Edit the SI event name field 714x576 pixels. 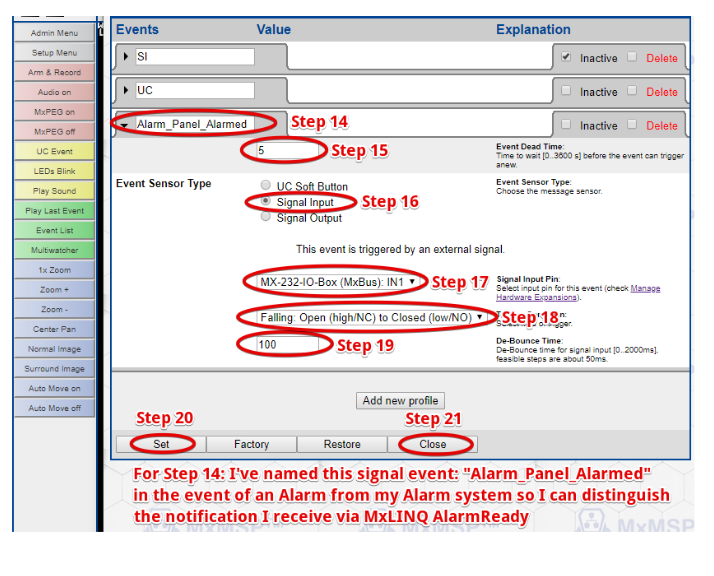tap(194, 56)
